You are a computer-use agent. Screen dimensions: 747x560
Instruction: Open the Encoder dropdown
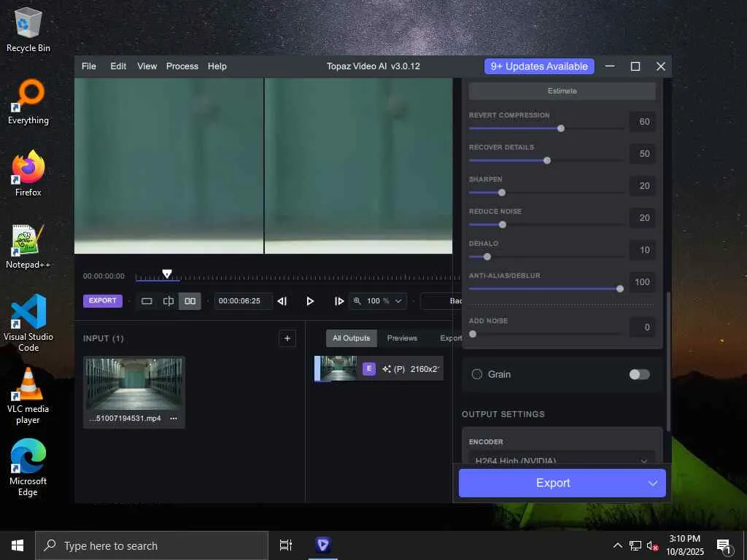click(562, 458)
